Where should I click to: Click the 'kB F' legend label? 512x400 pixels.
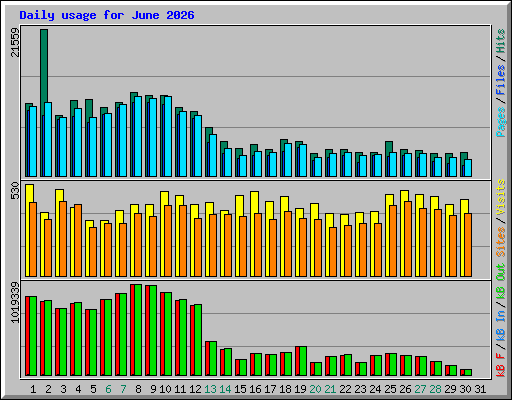click(501, 366)
